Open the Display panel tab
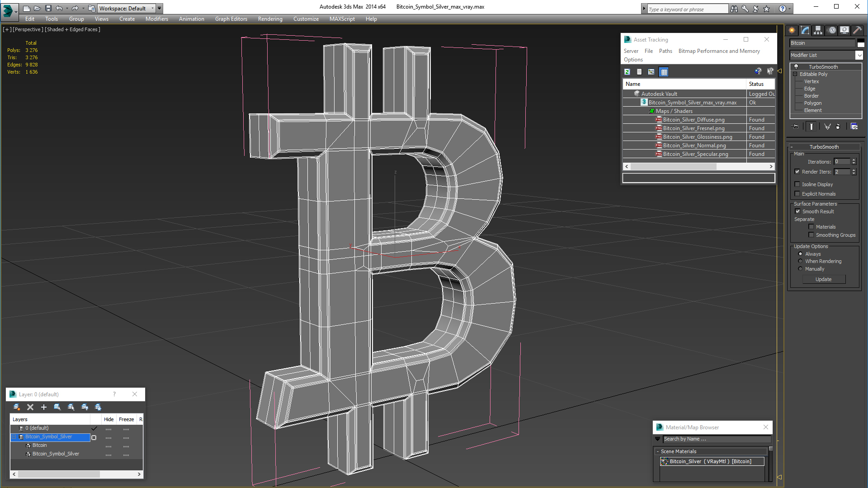Image resolution: width=868 pixels, height=488 pixels. pos(844,30)
